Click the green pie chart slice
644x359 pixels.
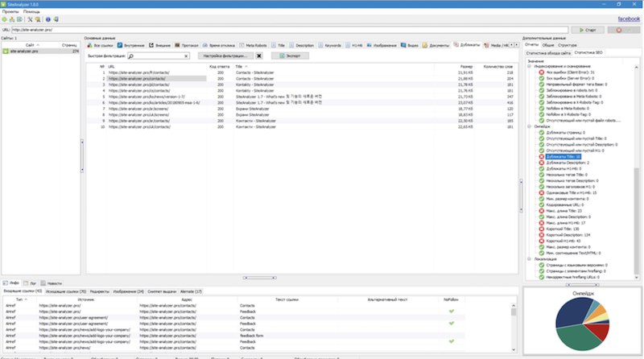(577, 339)
